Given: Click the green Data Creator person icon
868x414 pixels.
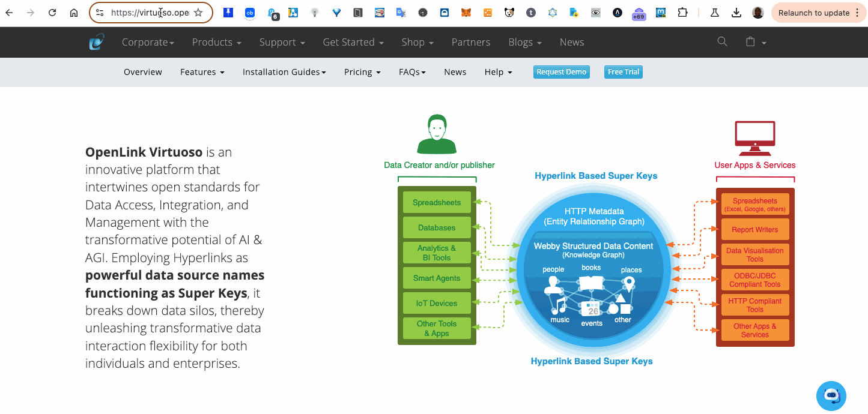Looking at the screenshot, I should (x=437, y=134).
